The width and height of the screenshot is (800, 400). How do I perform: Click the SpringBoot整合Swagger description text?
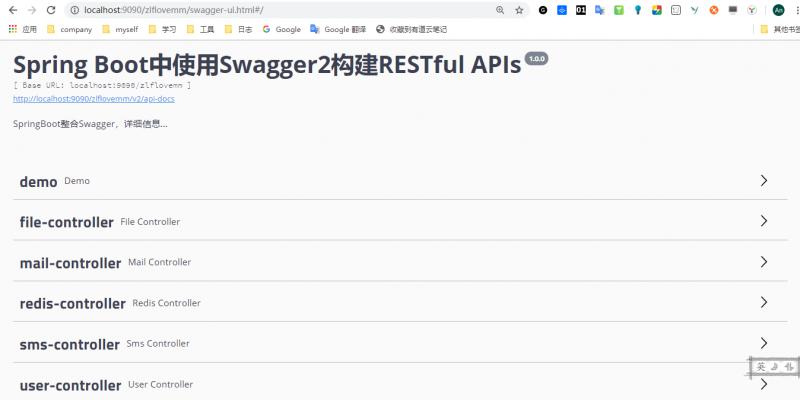pyautogui.click(x=90, y=124)
